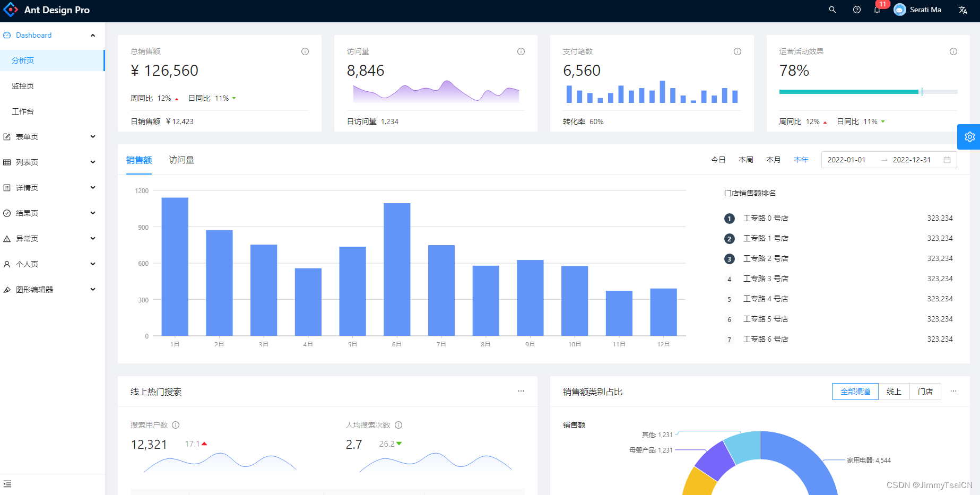Filter sales by 本月
The height and width of the screenshot is (495, 980).
(x=774, y=160)
